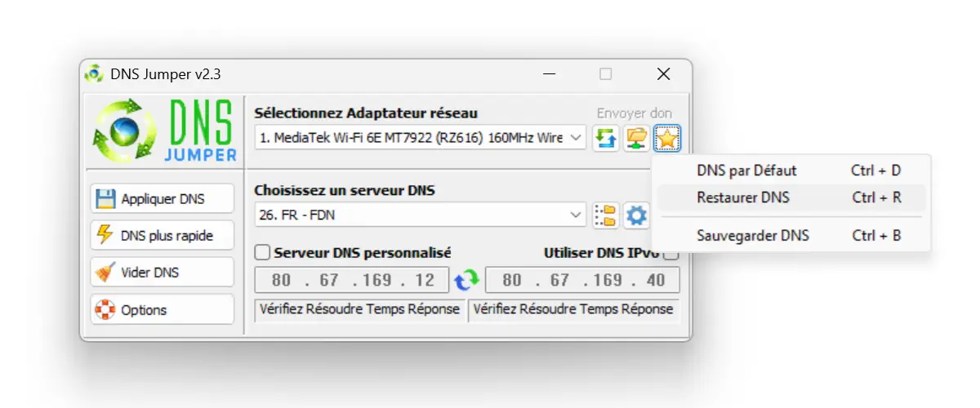Viewport: 980px width, 408px height.
Task: Click the Sélectionnez Adaptateur réseau label
Action: click(x=366, y=113)
